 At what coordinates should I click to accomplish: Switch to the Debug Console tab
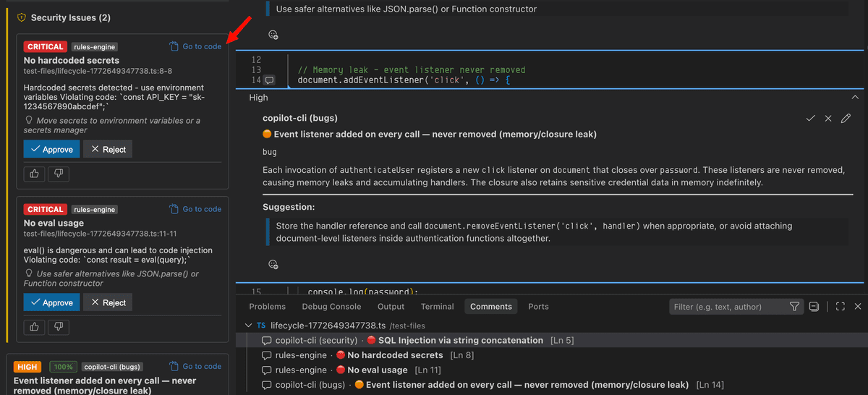click(331, 307)
